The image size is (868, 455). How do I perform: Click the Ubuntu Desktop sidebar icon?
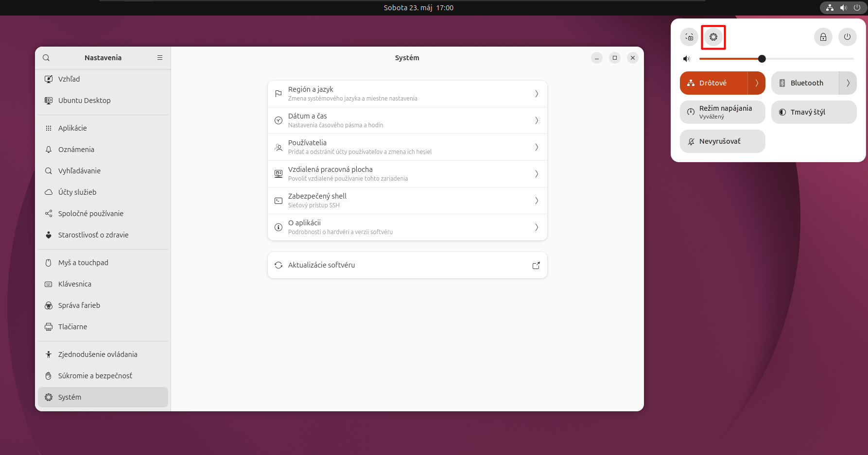pos(49,101)
